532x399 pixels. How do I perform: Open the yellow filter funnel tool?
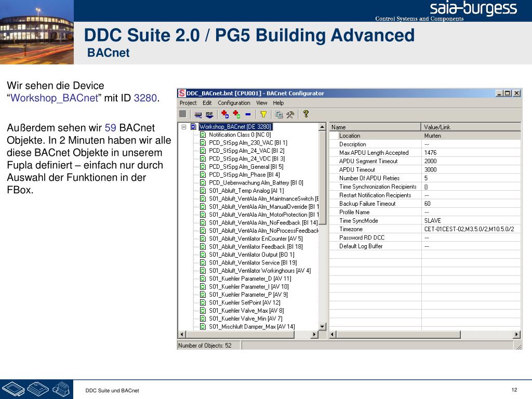[x=263, y=114]
